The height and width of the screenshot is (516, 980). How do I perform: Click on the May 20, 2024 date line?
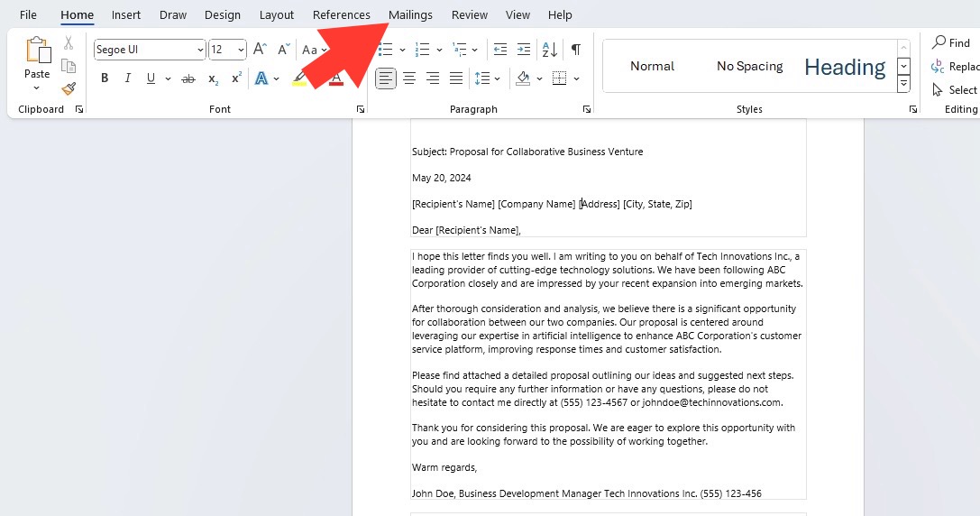(441, 178)
